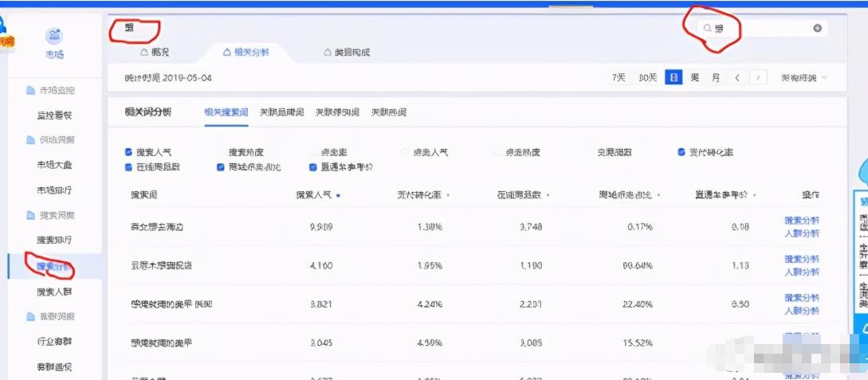Enable the 点击热度 metric checkbox

(497, 152)
